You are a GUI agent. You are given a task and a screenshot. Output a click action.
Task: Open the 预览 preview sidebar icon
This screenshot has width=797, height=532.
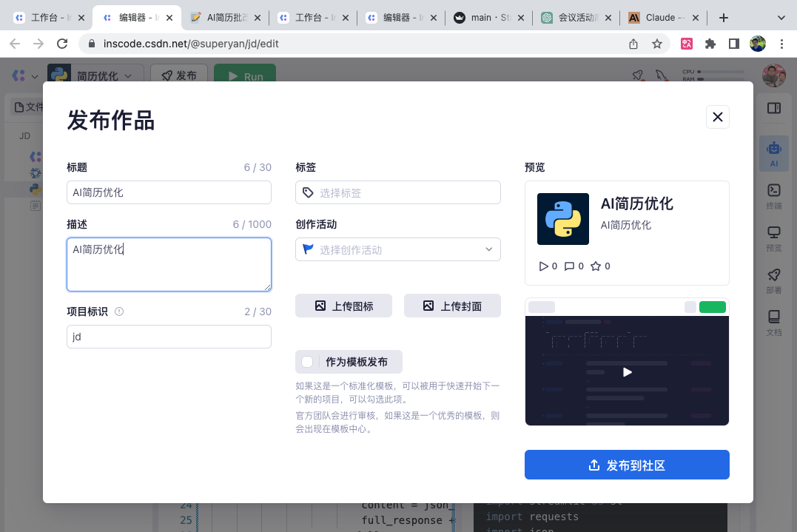(773, 238)
